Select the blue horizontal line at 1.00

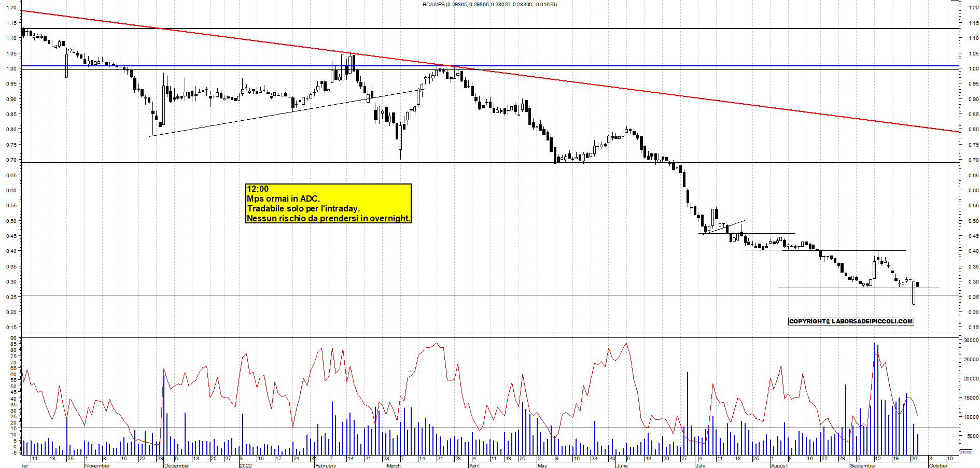tap(490, 66)
